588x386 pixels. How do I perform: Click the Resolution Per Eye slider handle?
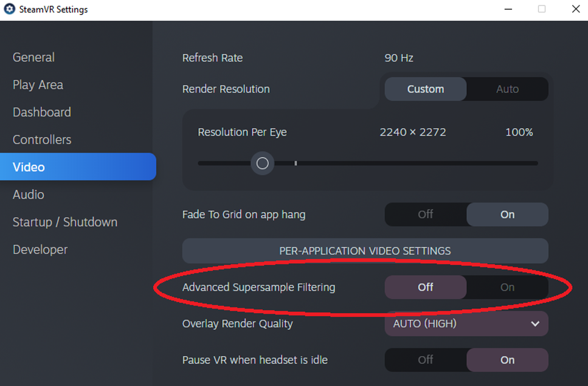pyautogui.click(x=263, y=164)
